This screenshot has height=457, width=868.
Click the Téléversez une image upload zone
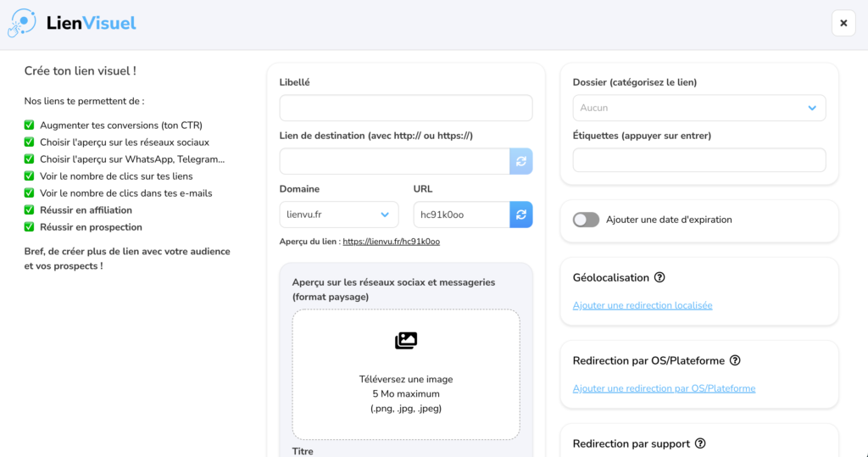click(x=406, y=375)
